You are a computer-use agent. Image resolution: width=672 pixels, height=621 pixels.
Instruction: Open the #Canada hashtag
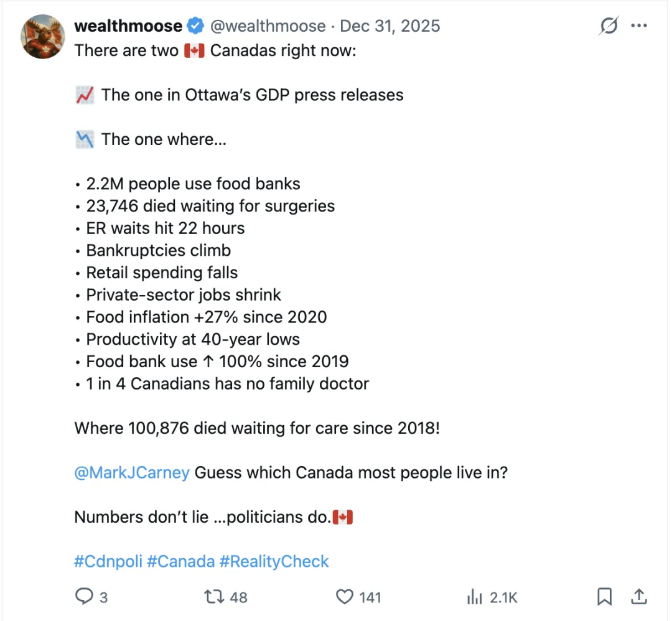click(x=180, y=561)
